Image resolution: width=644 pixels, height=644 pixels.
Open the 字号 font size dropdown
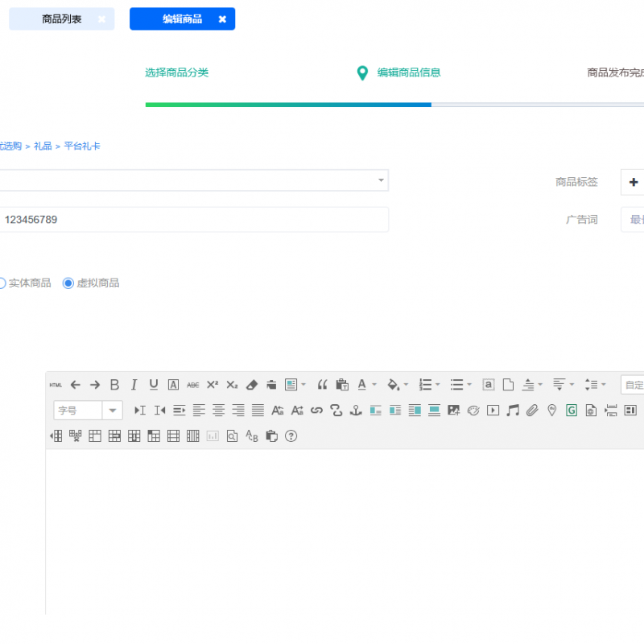point(113,411)
